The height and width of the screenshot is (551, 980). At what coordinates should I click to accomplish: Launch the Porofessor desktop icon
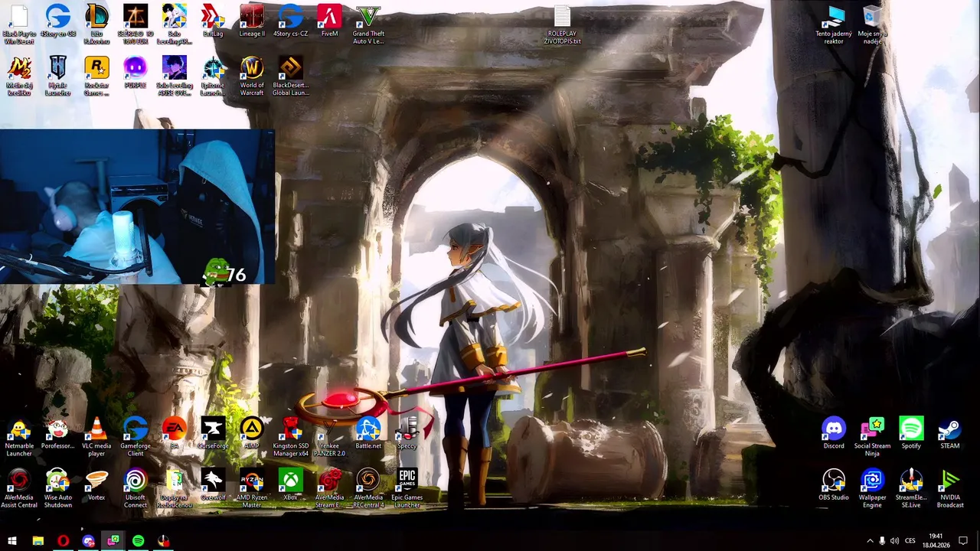click(58, 434)
